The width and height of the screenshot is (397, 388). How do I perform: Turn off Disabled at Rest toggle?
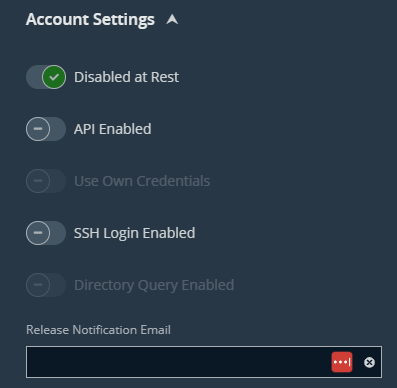point(46,77)
